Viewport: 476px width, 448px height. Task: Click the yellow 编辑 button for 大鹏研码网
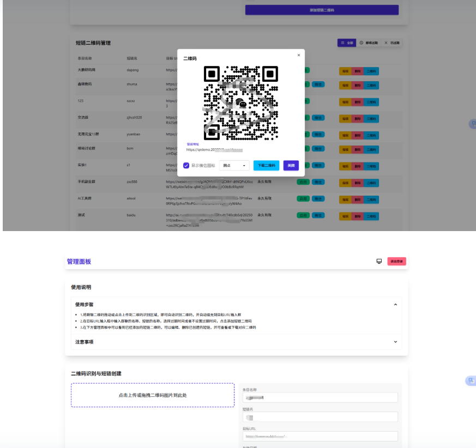345,71
